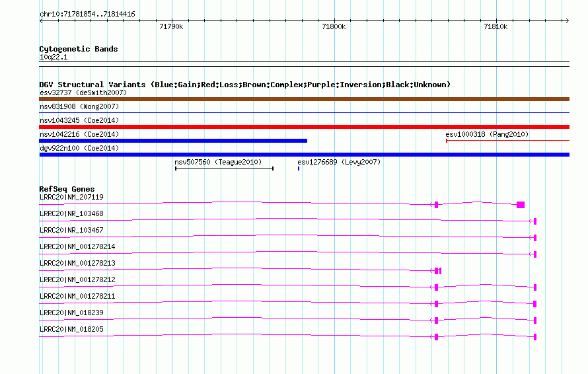Click the brown esv32737 complex variant bar
588x374 pixels.
pyautogui.click(x=304, y=99)
